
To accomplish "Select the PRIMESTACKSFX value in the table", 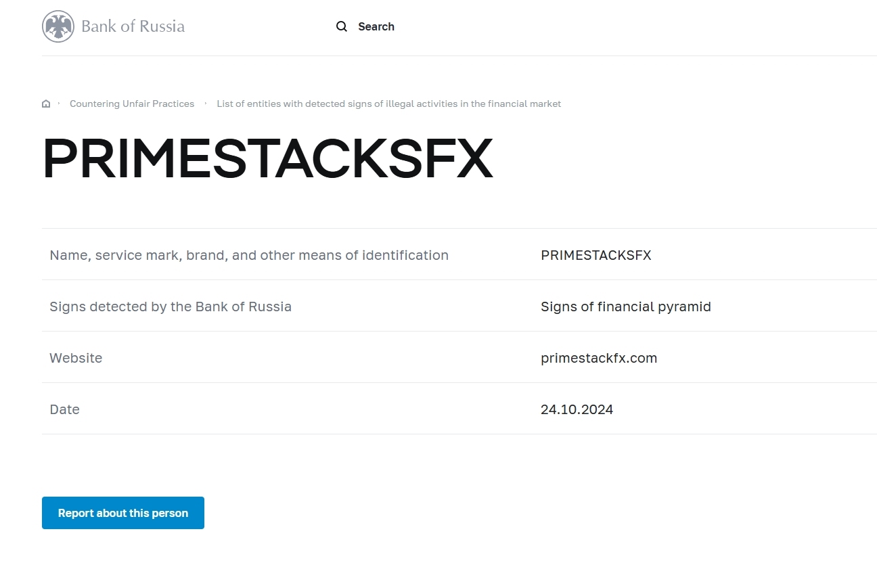I will click(x=595, y=255).
